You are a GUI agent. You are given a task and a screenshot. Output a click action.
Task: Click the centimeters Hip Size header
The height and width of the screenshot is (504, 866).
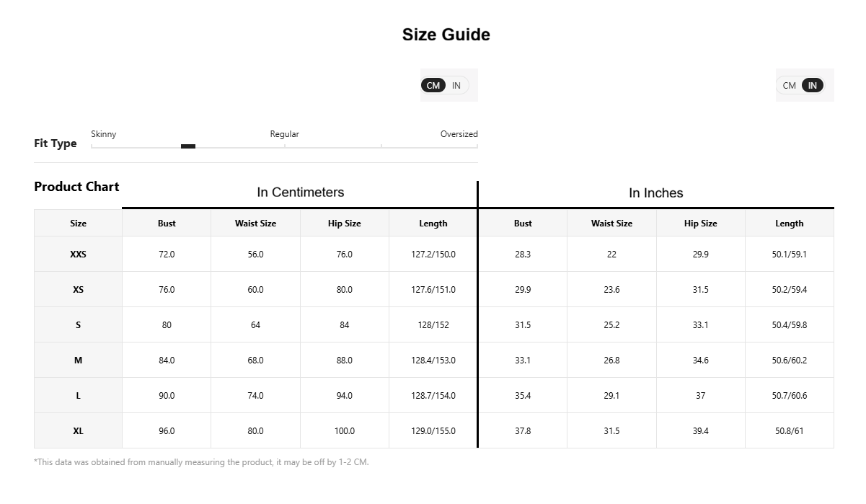pos(345,224)
